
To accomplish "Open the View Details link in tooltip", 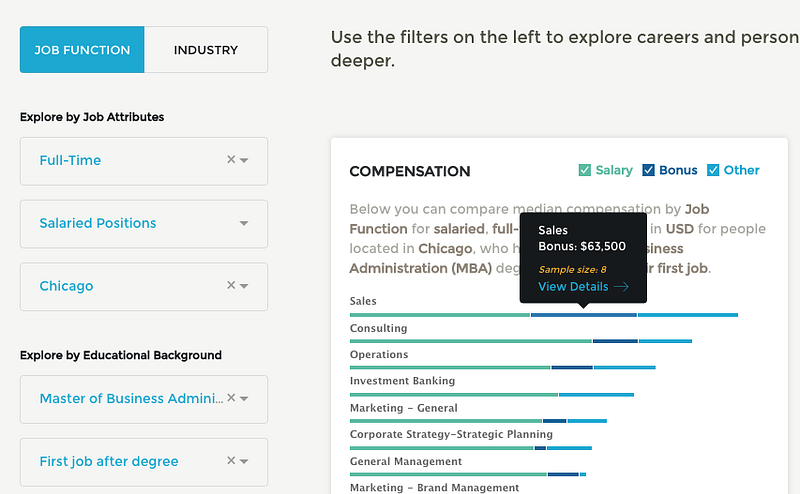I will [x=573, y=287].
